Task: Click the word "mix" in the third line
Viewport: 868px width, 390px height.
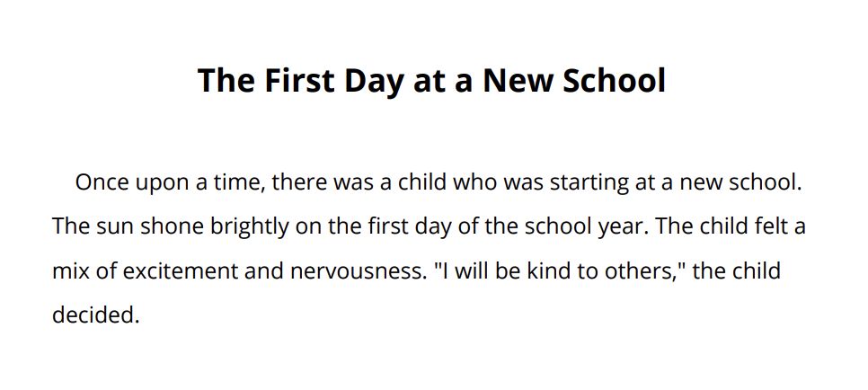Action: 71,270
